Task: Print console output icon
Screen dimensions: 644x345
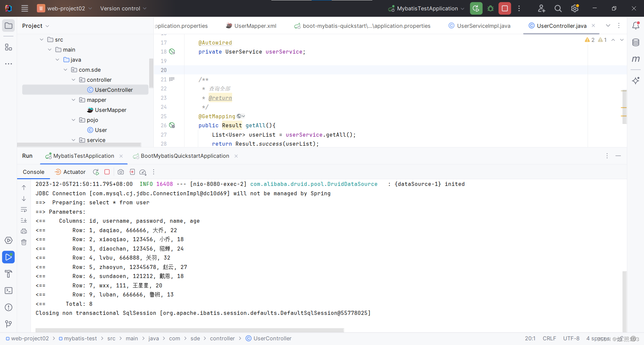Action: [x=24, y=231]
